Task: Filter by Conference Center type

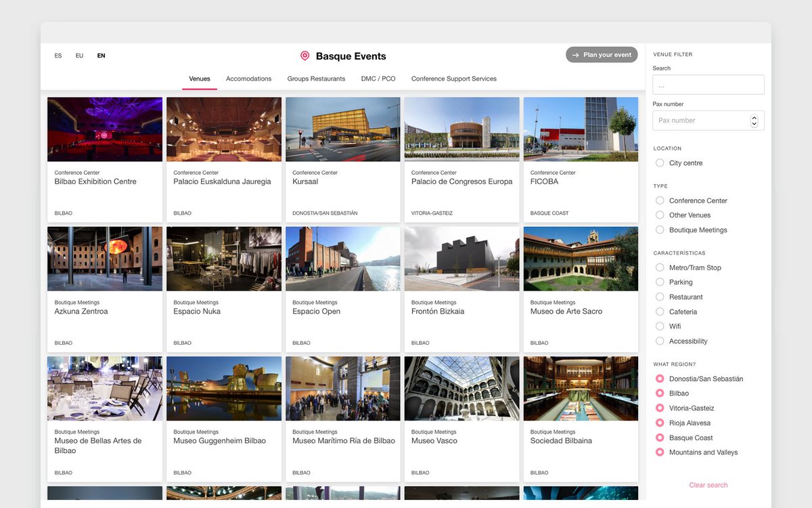Action: pyautogui.click(x=692, y=200)
